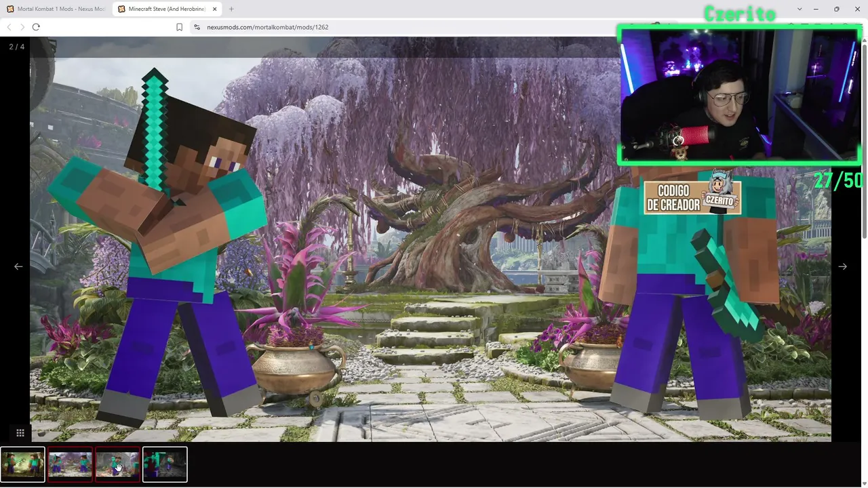This screenshot has width=868, height=488.
Task: Select the fourth gallery thumbnail with dark background
Action: 165,464
